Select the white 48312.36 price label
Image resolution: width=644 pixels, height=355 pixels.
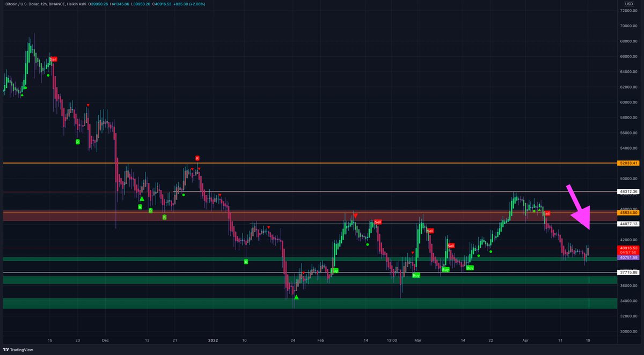click(x=627, y=191)
